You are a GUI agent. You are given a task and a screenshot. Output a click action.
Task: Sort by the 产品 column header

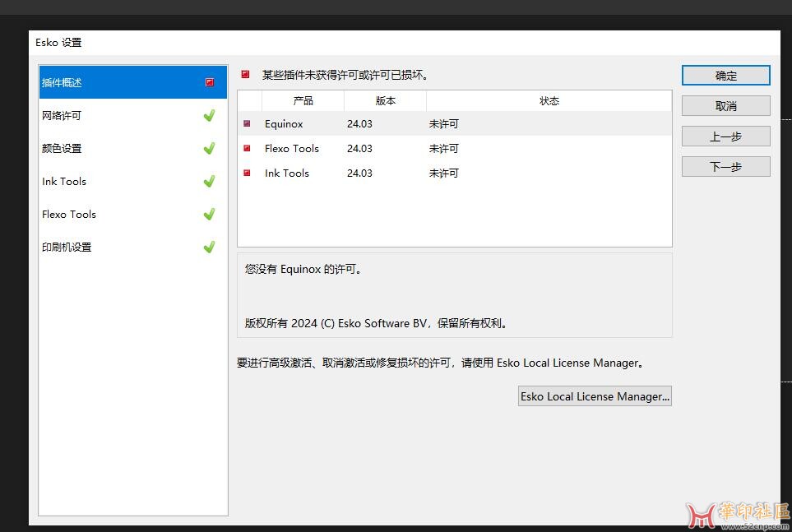click(303, 101)
